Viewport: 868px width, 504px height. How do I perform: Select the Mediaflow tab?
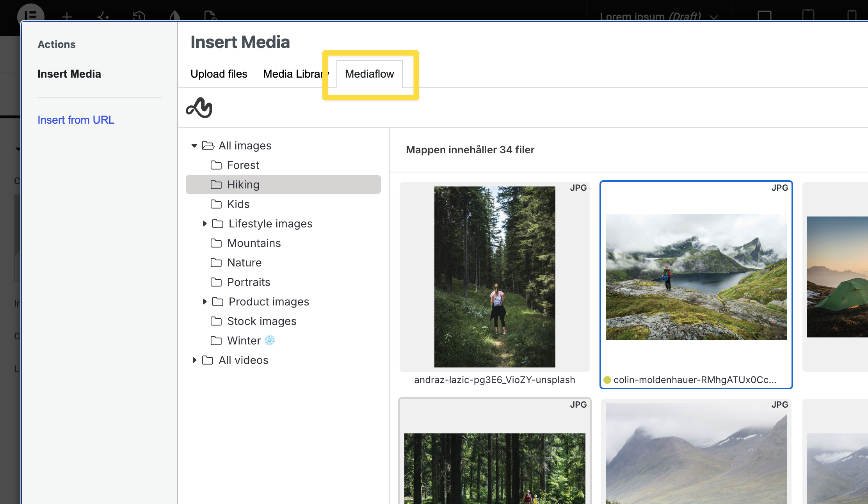370,74
